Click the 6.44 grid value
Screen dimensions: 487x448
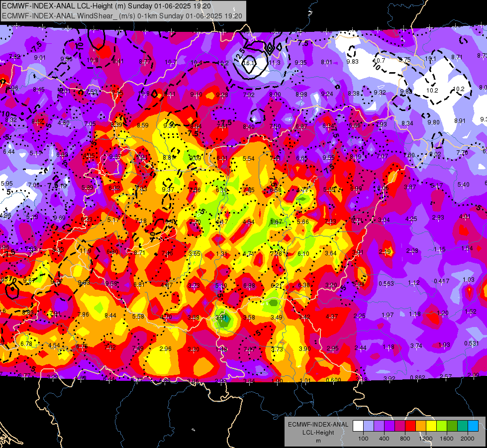click(9, 151)
